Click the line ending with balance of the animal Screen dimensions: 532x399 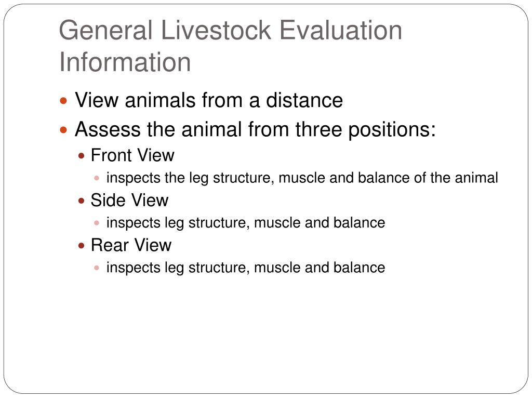[302, 178]
